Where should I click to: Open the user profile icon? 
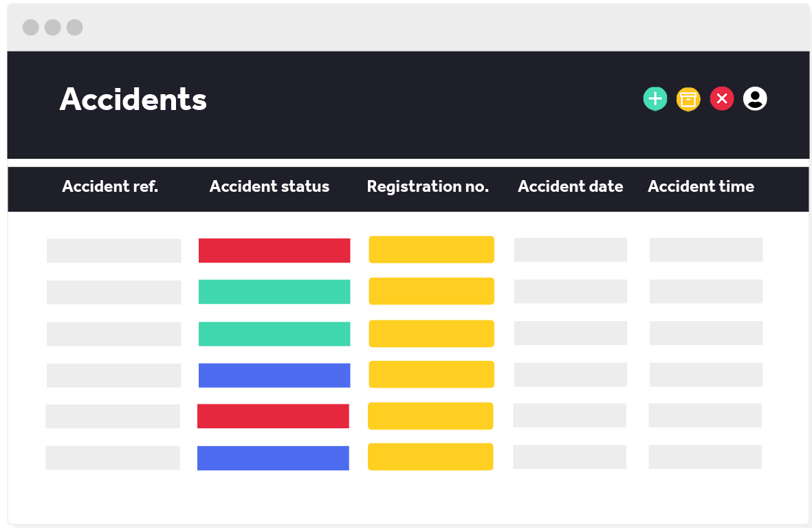pyautogui.click(x=755, y=99)
